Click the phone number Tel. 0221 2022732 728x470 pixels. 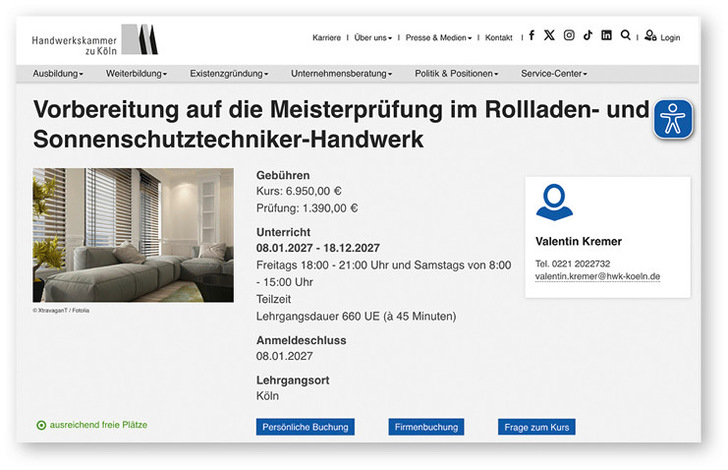572,264
